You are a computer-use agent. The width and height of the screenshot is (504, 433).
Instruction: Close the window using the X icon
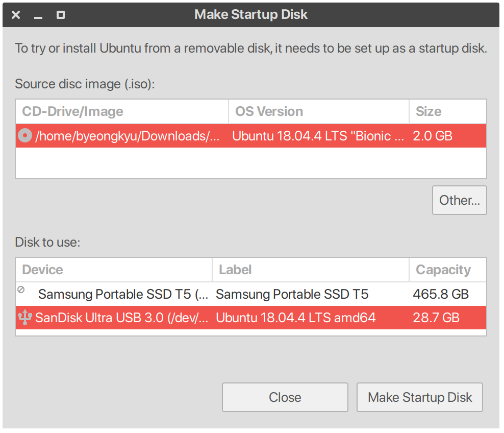[16, 15]
